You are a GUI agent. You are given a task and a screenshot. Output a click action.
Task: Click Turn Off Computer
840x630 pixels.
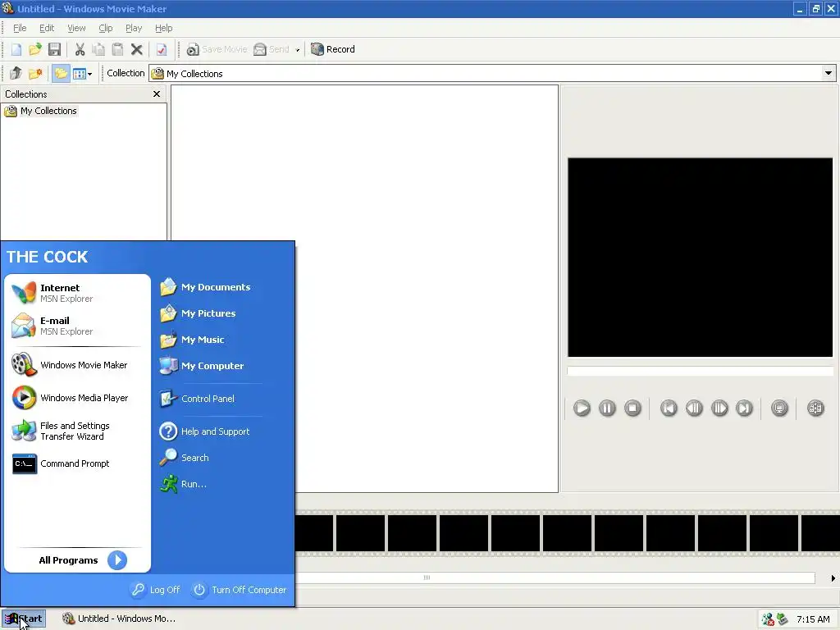click(x=240, y=590)
